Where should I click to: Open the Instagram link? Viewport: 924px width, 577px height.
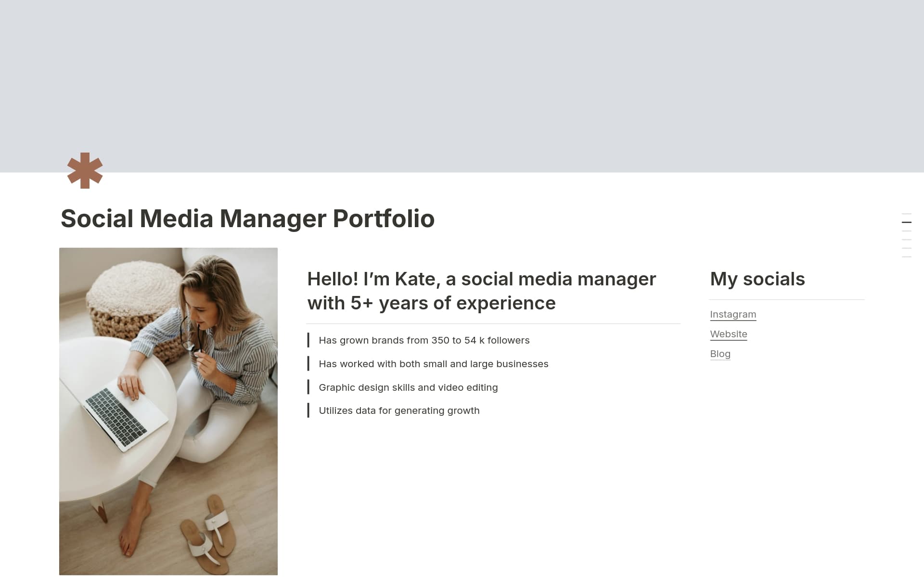(x=733, y=314)
